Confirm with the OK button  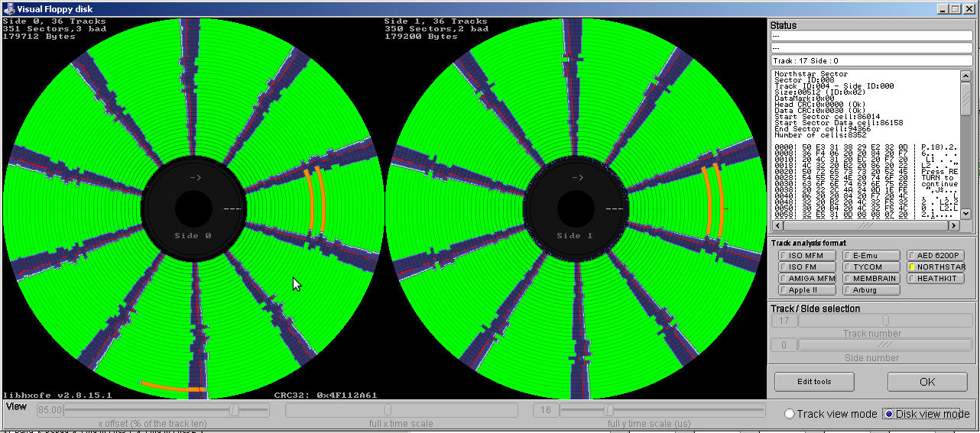(927, 381)
